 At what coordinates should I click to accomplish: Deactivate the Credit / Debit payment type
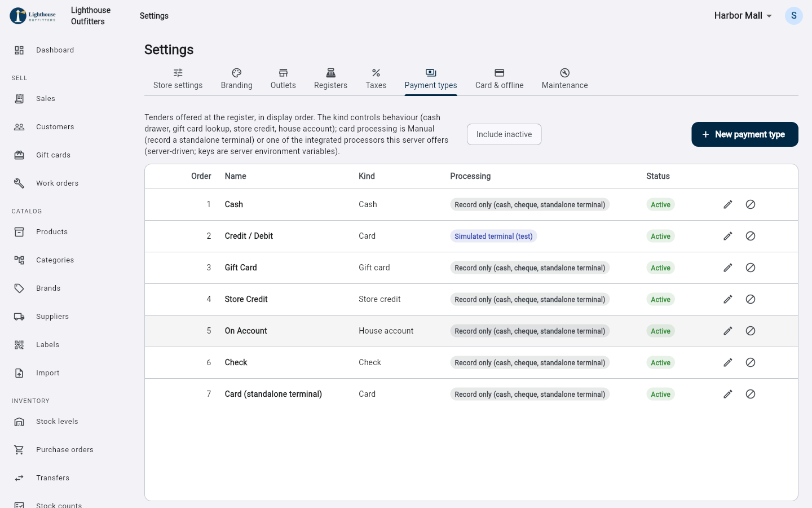pos(751,236)
